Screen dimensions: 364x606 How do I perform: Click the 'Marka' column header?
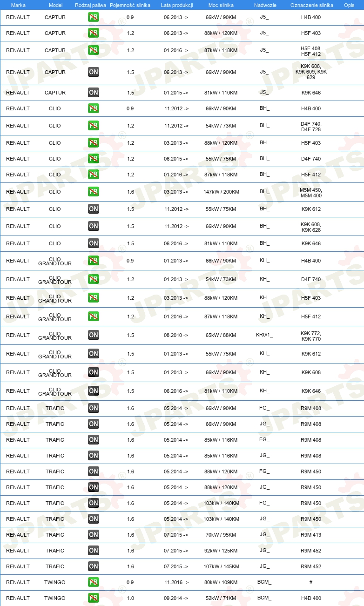click(x=18, y=5)
